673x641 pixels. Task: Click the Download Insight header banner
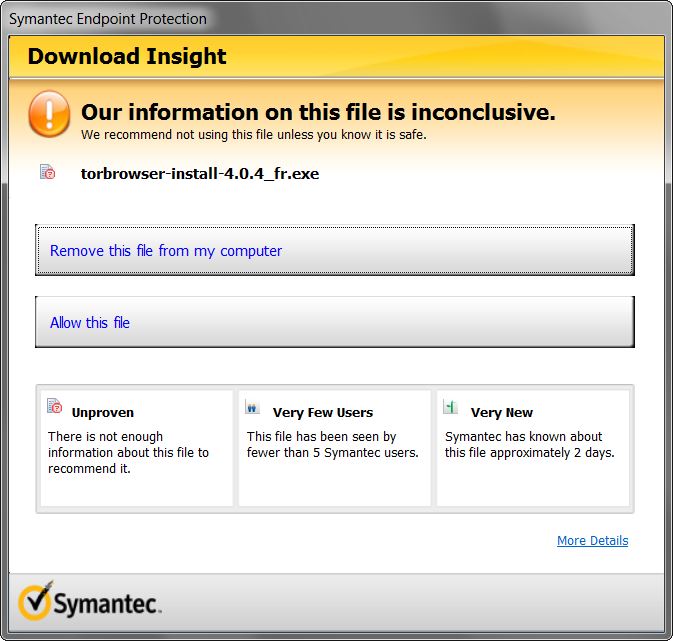(336, 57)
